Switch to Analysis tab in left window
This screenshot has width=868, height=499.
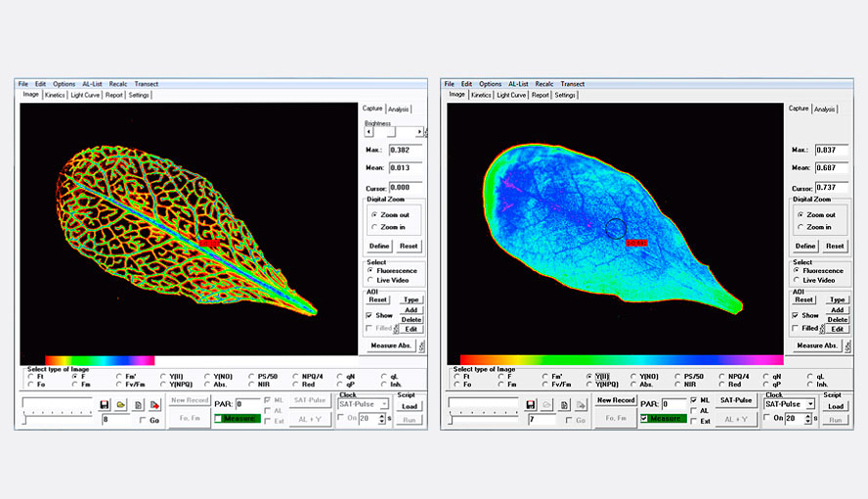[x=398, y=110]
